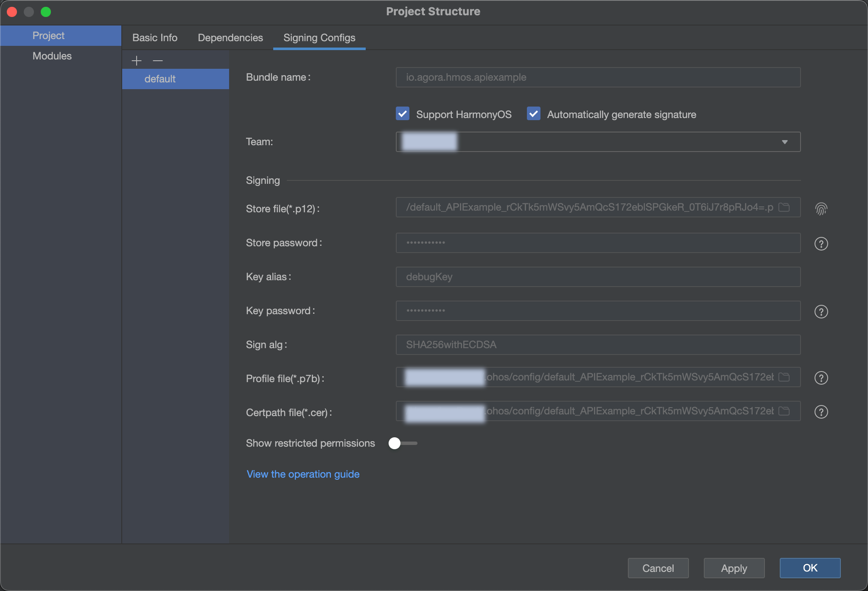Browse folder for Certpath file (*.cer)

point(784,411)
